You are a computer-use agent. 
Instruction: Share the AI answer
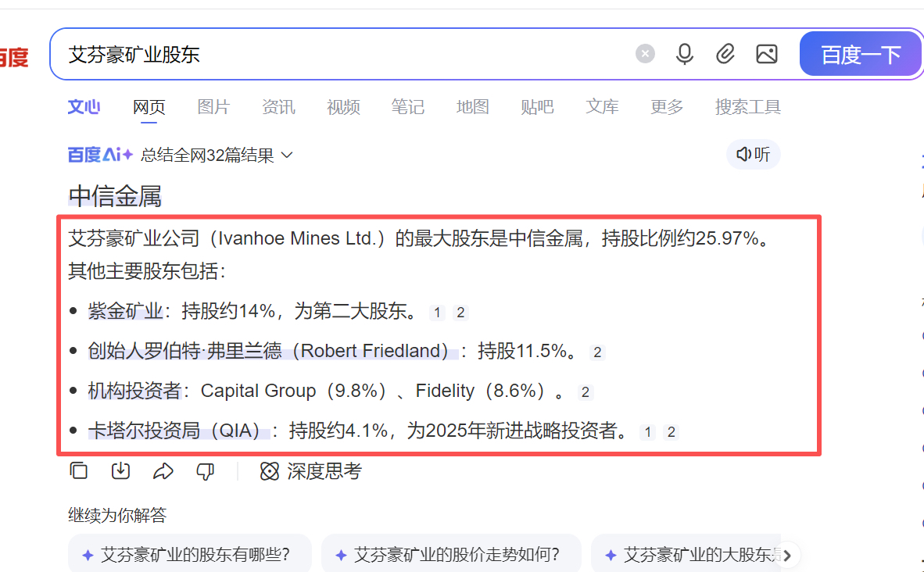pyautogui.click(x=163, y=470)
